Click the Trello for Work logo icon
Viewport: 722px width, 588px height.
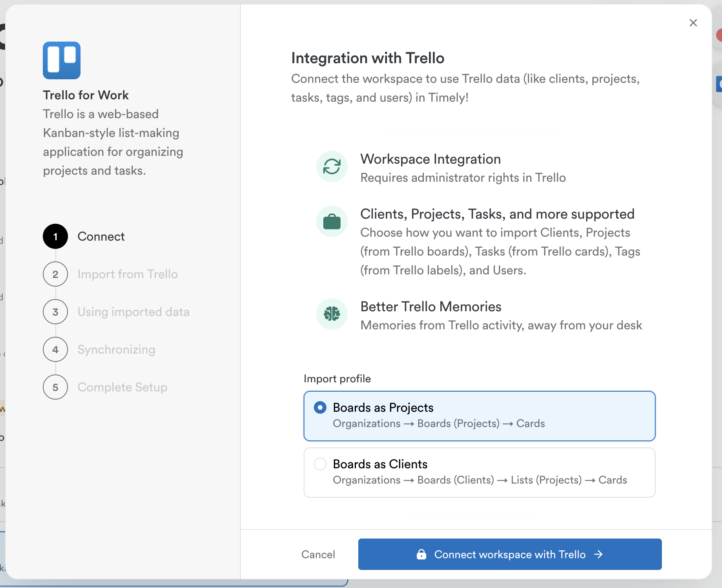pyautogui.click(x=61, y=60)
